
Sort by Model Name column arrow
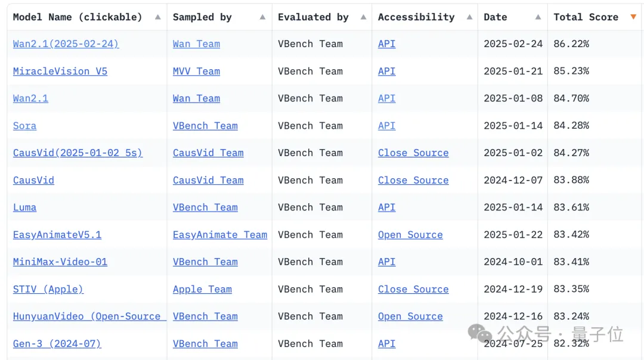click(x=157, y=17)
